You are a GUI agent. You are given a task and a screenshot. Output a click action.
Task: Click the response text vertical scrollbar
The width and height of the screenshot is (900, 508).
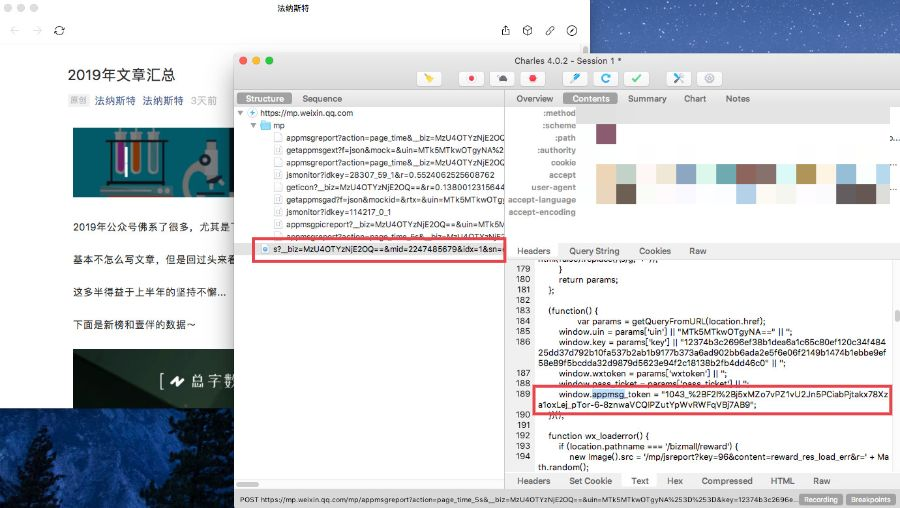point(897,316)
